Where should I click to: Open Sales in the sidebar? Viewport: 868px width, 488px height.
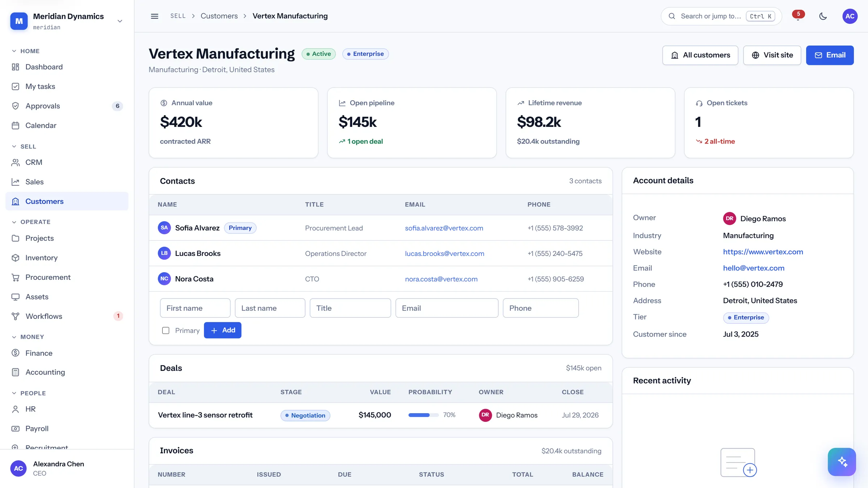[67, 182]
